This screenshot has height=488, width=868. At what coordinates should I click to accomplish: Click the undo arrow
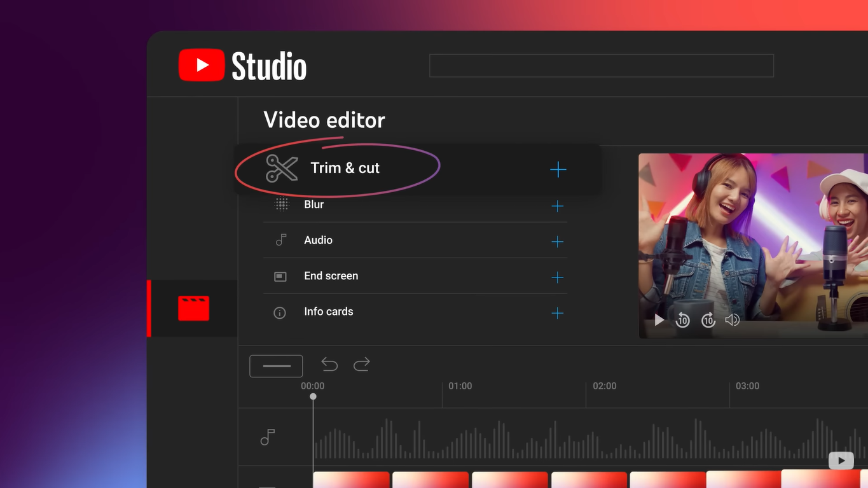(329, 364)
